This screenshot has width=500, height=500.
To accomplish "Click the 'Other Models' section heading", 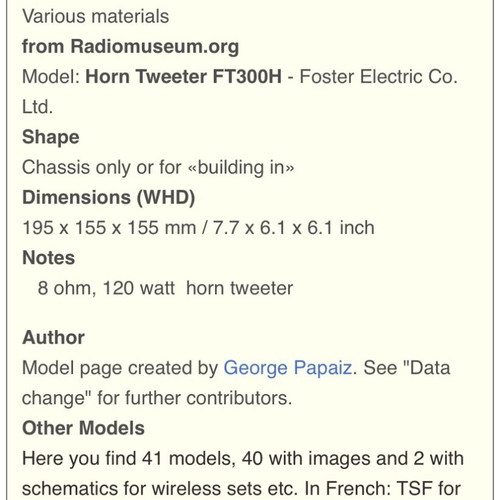I will click(83, 428).
